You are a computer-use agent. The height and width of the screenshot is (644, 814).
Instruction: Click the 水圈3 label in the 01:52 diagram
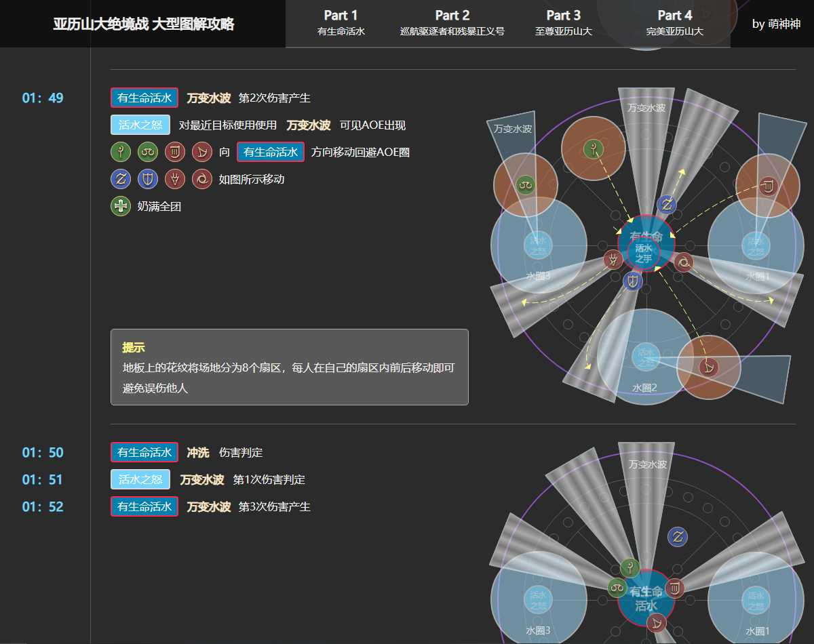click(x=538, y=630)
